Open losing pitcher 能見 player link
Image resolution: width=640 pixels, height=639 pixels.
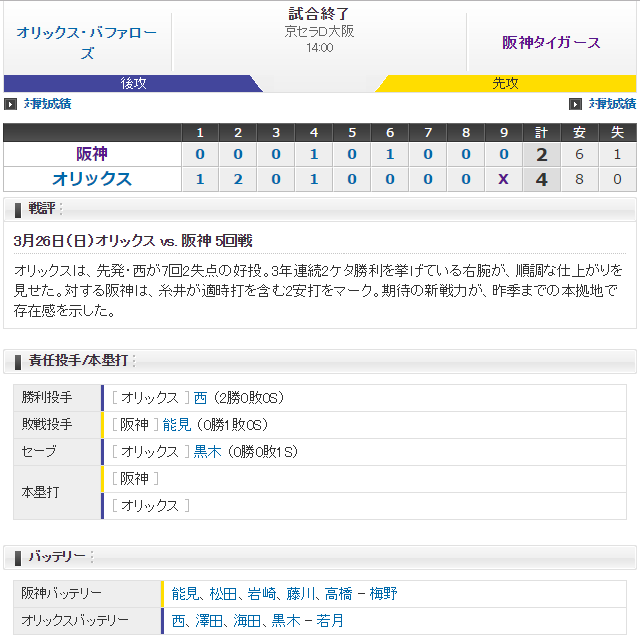tap(177, 425)
